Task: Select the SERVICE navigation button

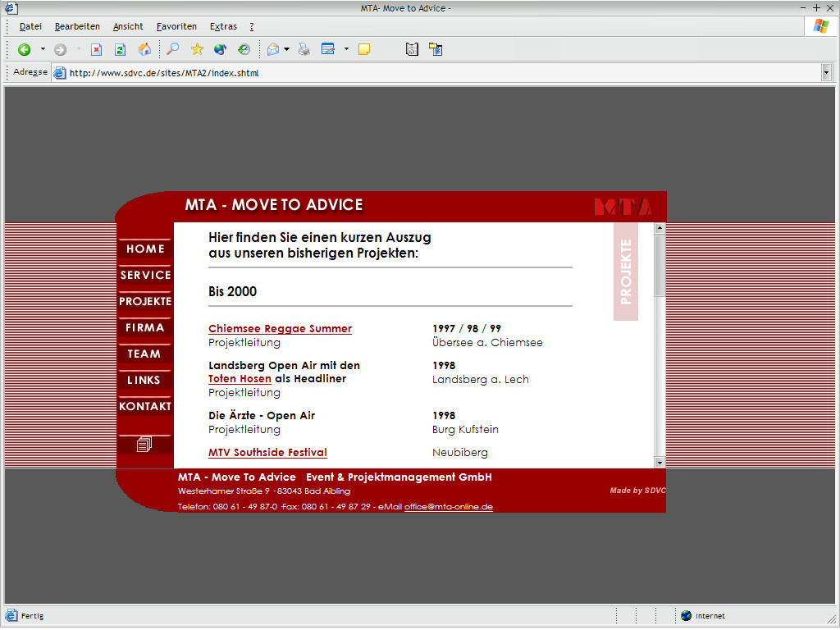Action: (145, 276)
